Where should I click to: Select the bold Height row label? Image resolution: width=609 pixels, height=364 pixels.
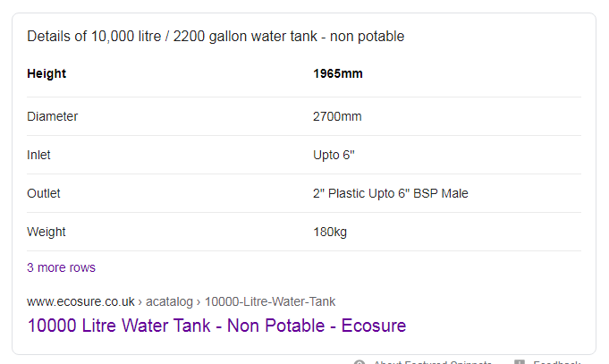47,74
